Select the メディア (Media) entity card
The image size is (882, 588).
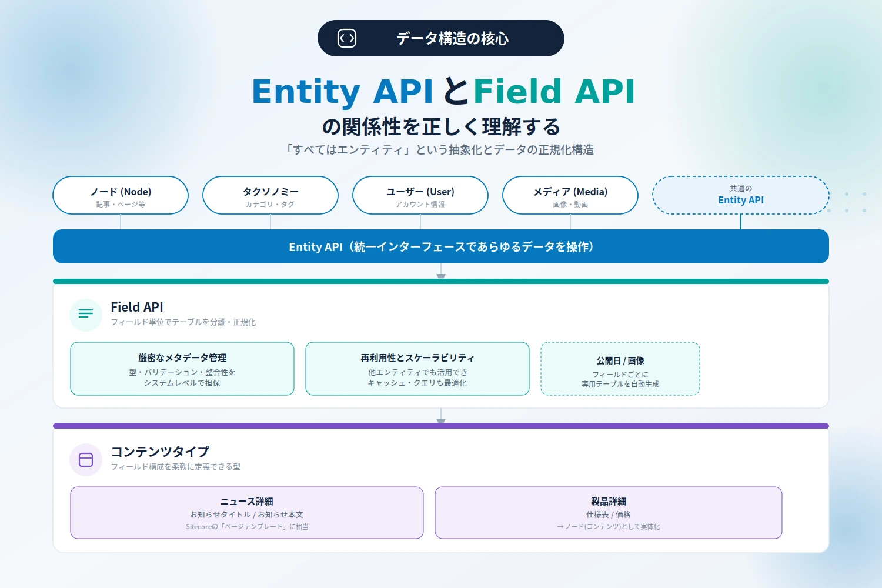coord(570,195)
